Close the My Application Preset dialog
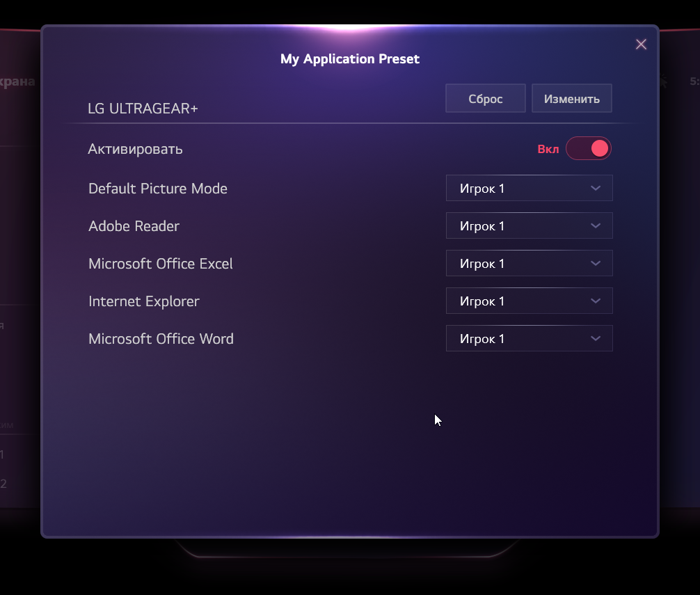The height and width of the screenshot is (595, 700). coord(641,44)
